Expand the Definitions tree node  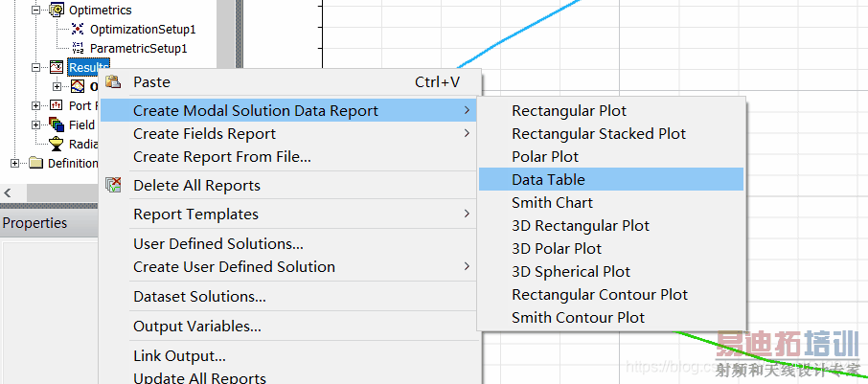15,163
